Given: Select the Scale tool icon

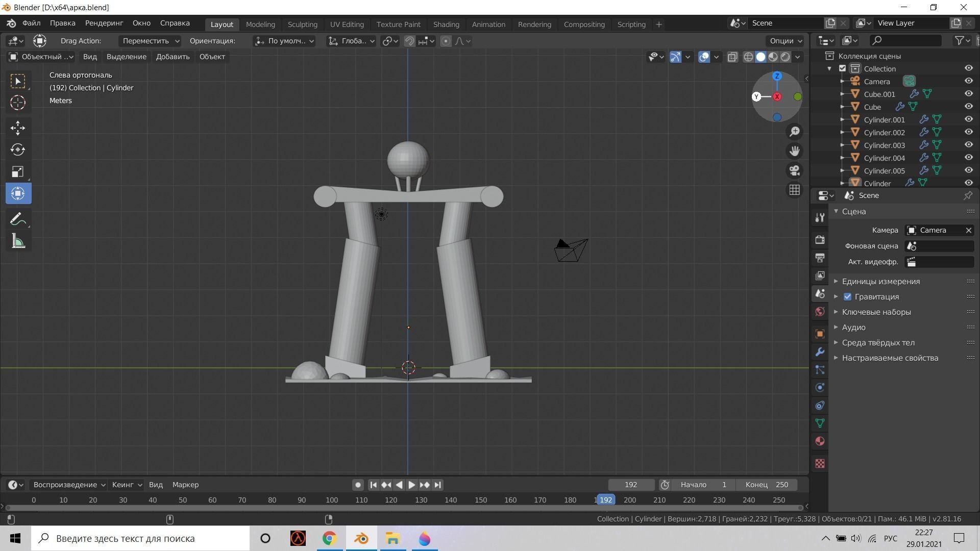Looking at the screenshot, I should pyautogui.click(x=18, y=171).
